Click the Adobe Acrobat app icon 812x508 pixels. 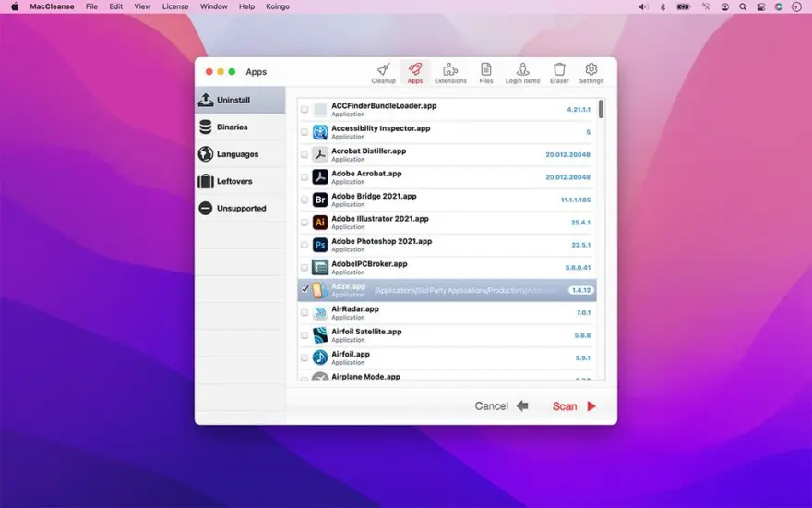click(320, 177)
